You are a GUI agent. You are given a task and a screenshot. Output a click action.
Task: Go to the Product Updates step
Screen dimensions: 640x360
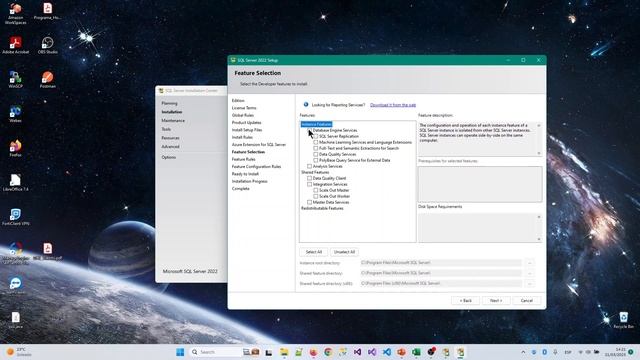[x=247, y=122]
